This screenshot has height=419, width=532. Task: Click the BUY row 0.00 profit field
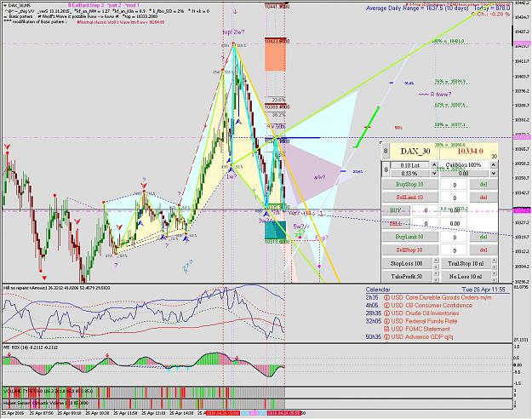[455, 210]
